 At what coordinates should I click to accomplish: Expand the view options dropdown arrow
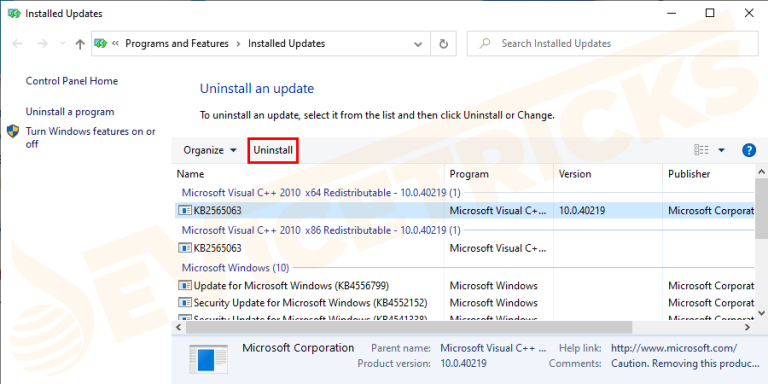[721, 150]
